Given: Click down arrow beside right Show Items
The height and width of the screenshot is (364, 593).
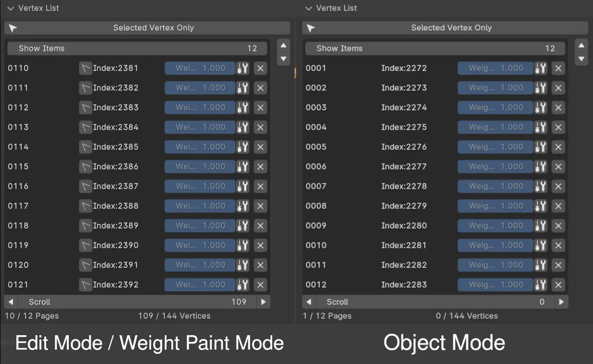Looking at the screenshot, I should click(x=581, y=59).
